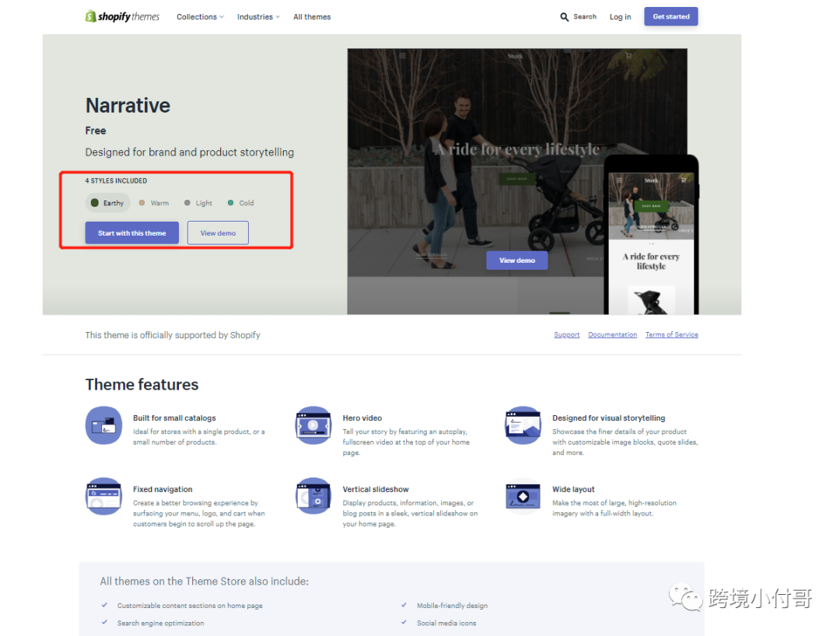Click the Hero video feature icon

pos(313,425)
